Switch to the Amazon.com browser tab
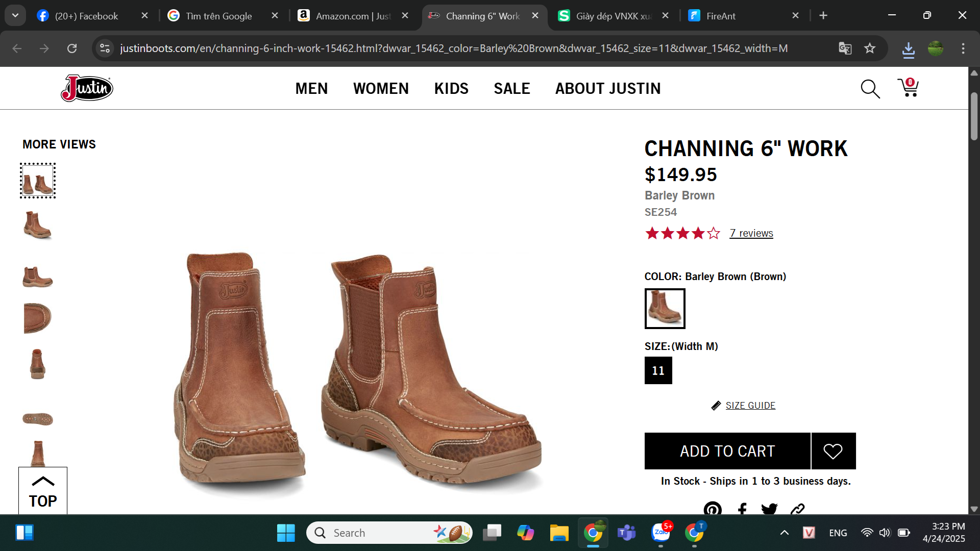Screen dimensions: 980x551 pos(352,16)
